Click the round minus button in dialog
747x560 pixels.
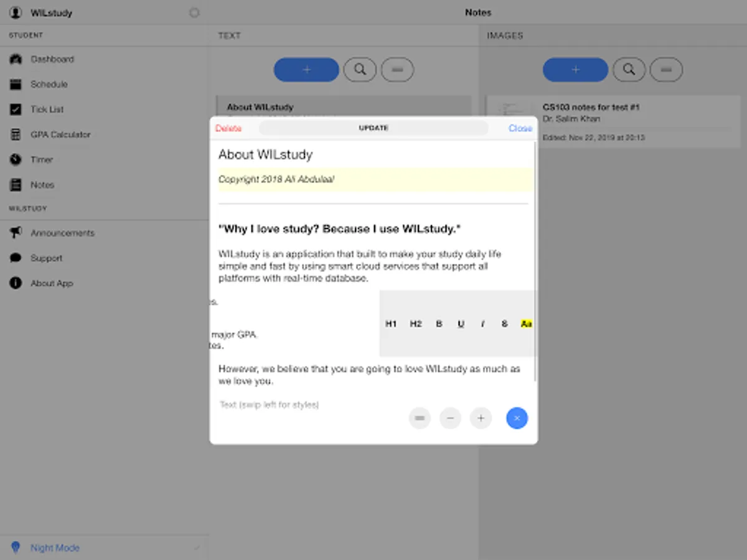pyautogui.click(x=450, y=418)
